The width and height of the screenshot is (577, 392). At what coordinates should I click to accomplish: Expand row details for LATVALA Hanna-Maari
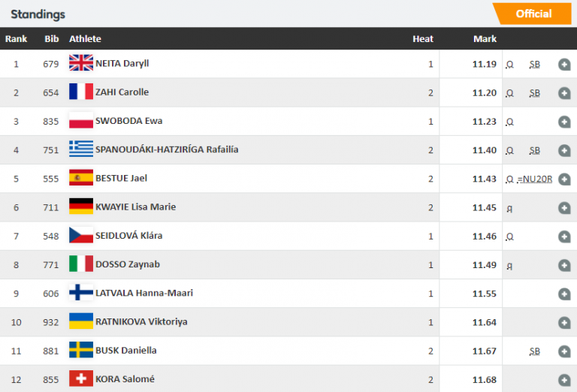tap(564, 294)
